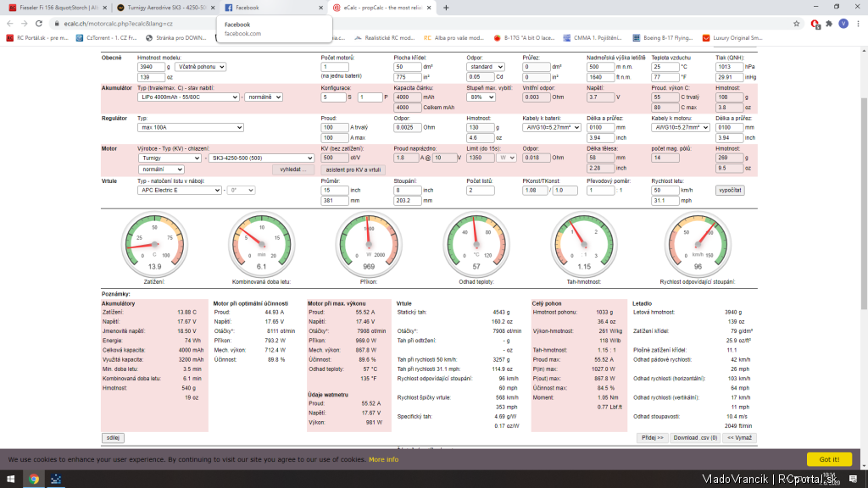
Task: Open the RC Portál.sk bookmark
Action: pos(37,38)
